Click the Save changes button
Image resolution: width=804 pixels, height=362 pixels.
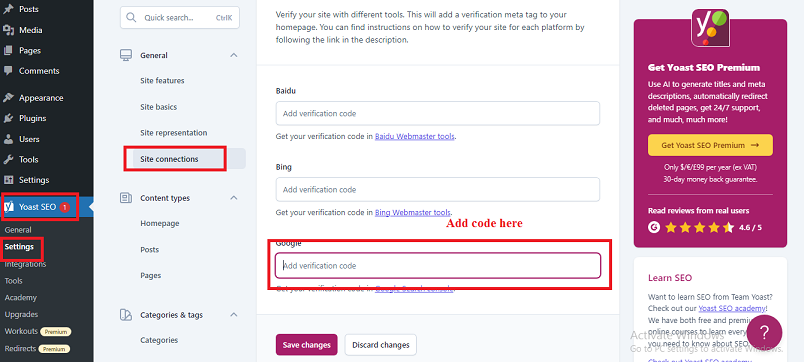[x=307, y=345]
